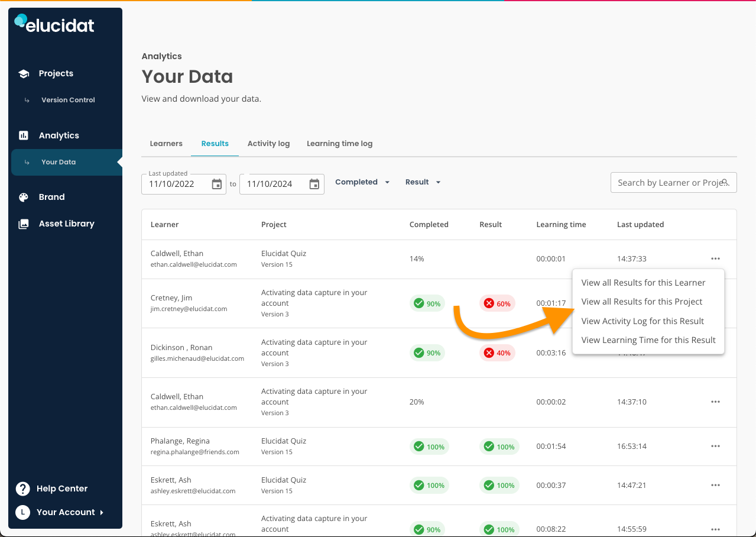756x537 pixels.
Task: Select the Results tab
Action: [x=215, y=144]
